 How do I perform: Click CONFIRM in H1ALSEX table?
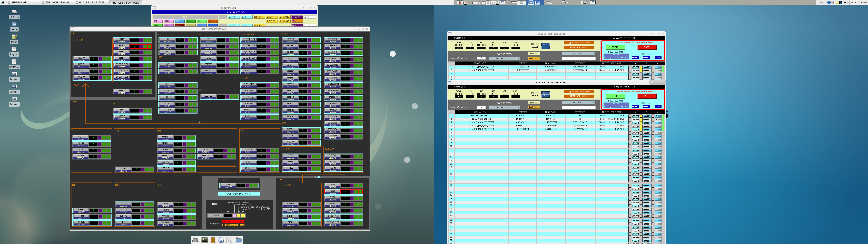pos(616,96)
